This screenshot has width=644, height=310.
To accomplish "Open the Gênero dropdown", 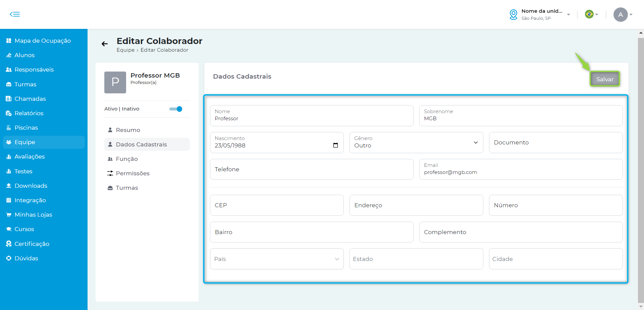I will (x=416, y=142).
